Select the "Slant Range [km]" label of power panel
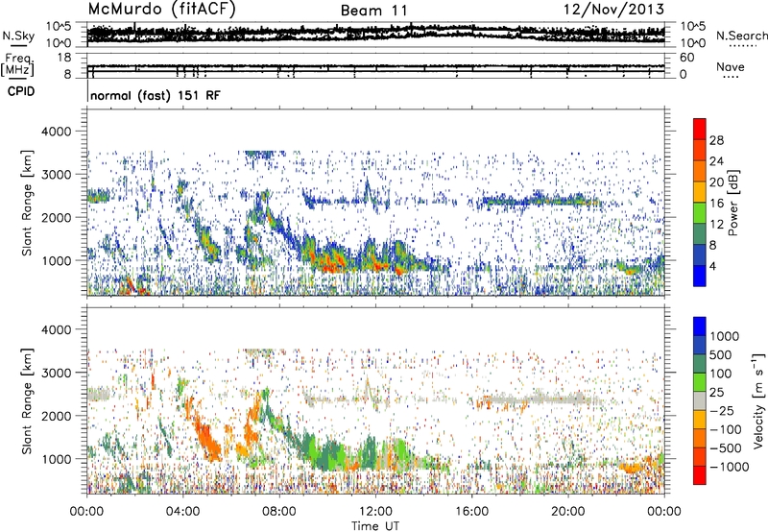 [27, 203]
